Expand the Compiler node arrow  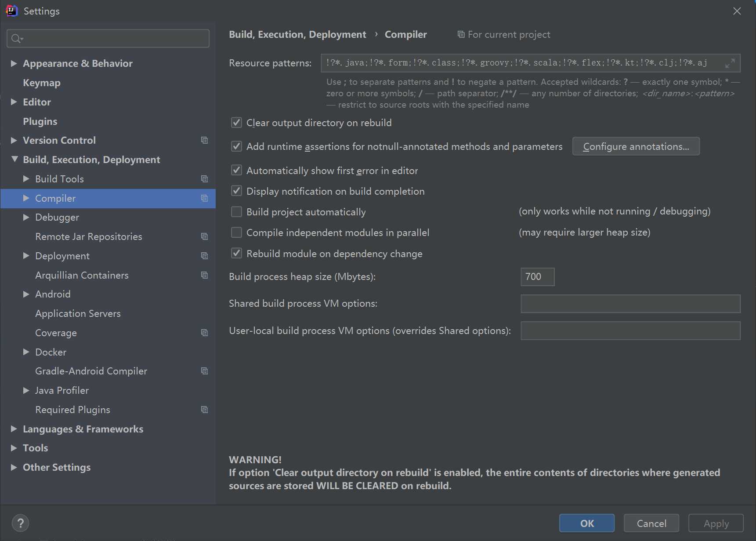click(26, 198)
